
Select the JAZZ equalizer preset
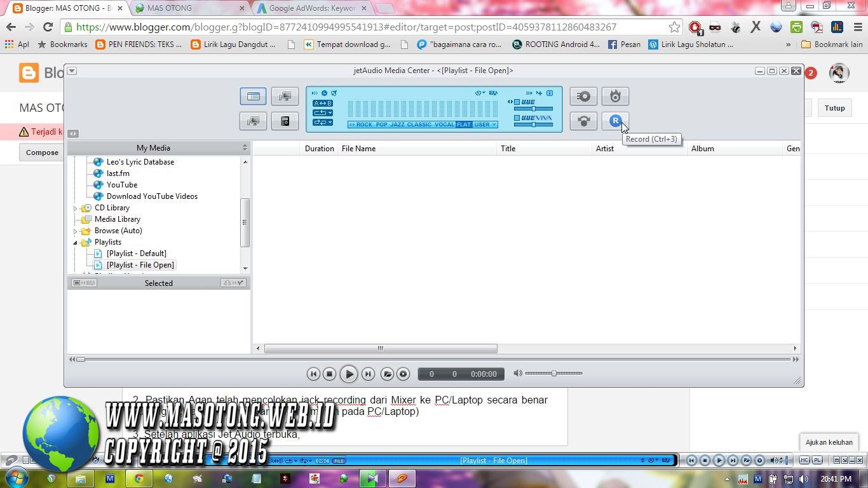(x=397, y=125)
